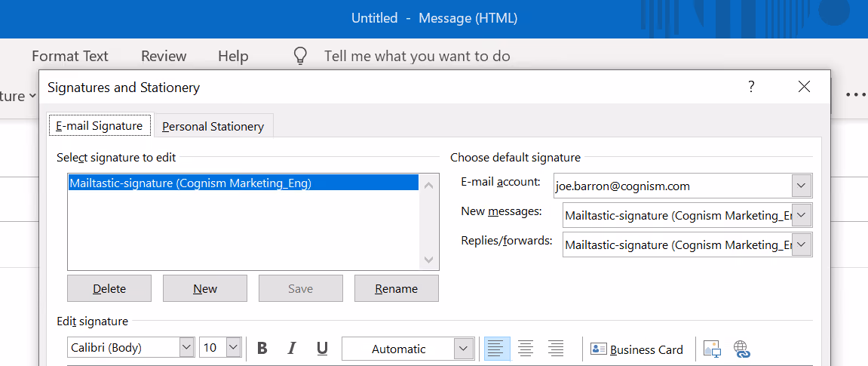Center the signature text
This screenshot has height=366, width=868.
click(526, 349)
